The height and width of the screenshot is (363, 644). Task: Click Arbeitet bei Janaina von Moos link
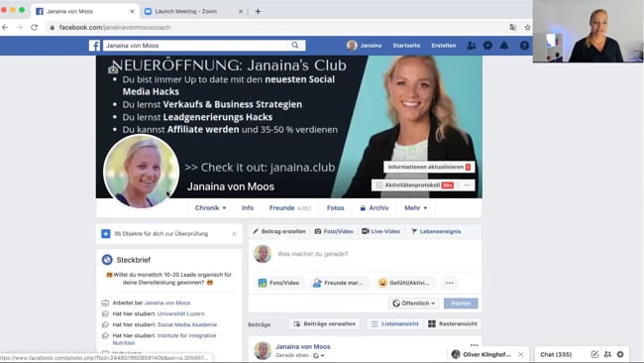pyautogui.click(x=167, y=302)
